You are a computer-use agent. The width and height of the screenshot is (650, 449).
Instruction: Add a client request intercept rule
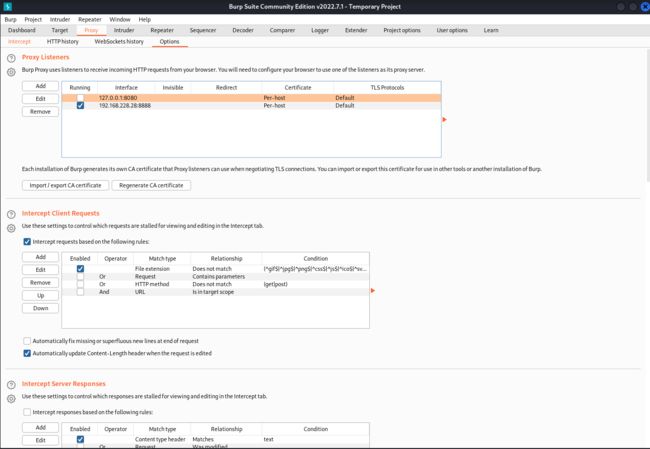(40, 257)
